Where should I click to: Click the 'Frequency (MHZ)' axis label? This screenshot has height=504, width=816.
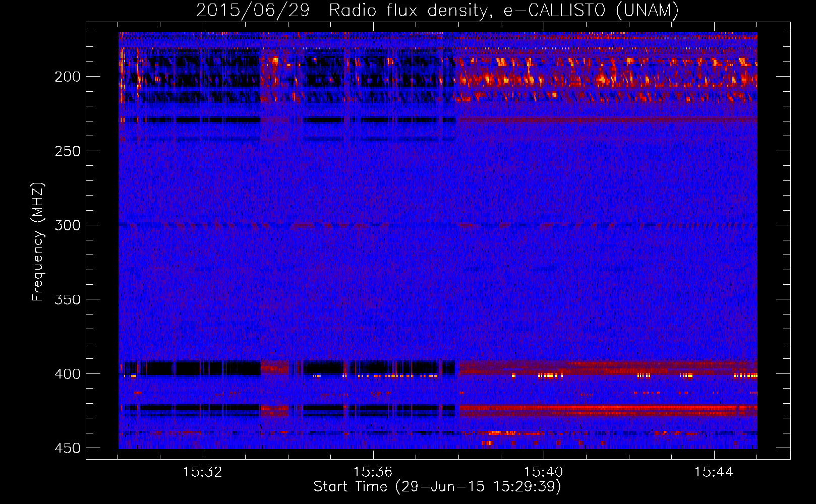click(x=38, y=241)
